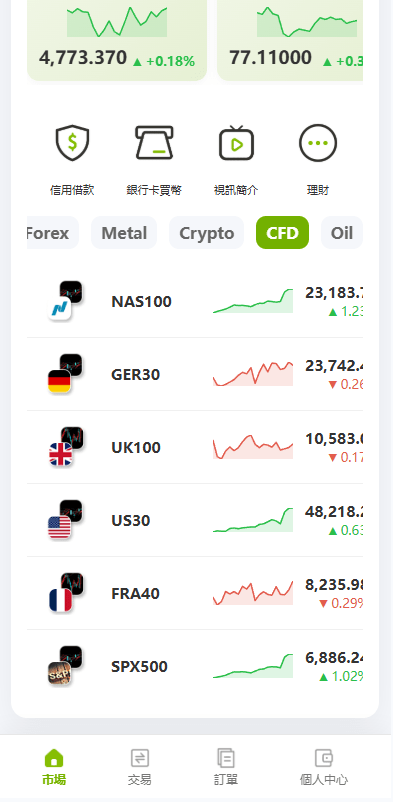
Task: Open the SPX500 price 6,886 value
Action: (x=334, y=658)
